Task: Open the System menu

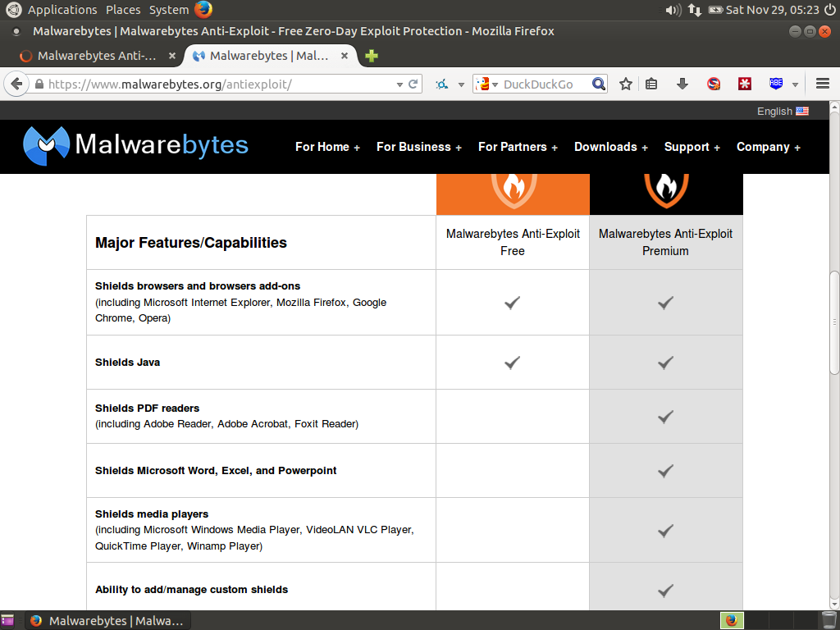Action: (x=169, y=10)
